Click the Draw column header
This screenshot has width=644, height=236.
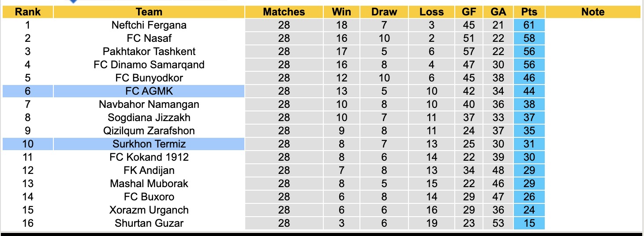(x=384, y=12)
